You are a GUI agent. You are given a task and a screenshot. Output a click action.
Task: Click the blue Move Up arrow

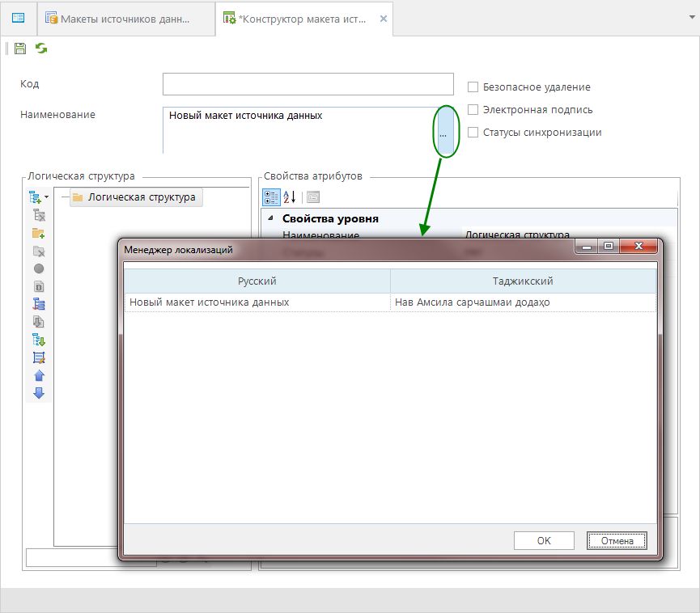(38, 375)
